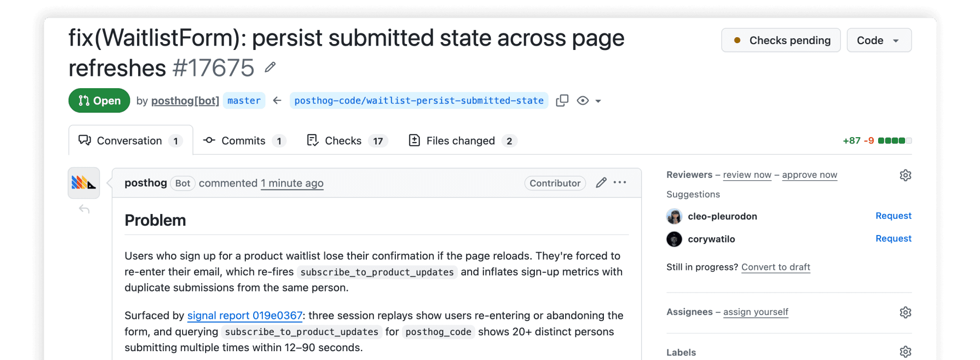Click the Open pull request status badge

tap(99, 100)
